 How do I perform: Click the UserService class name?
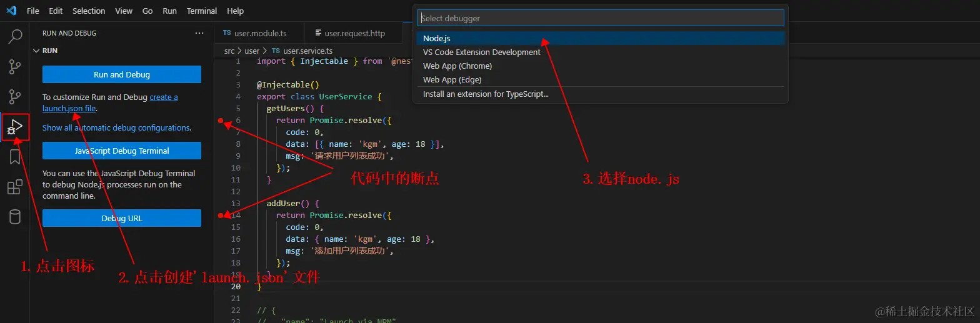346,97
